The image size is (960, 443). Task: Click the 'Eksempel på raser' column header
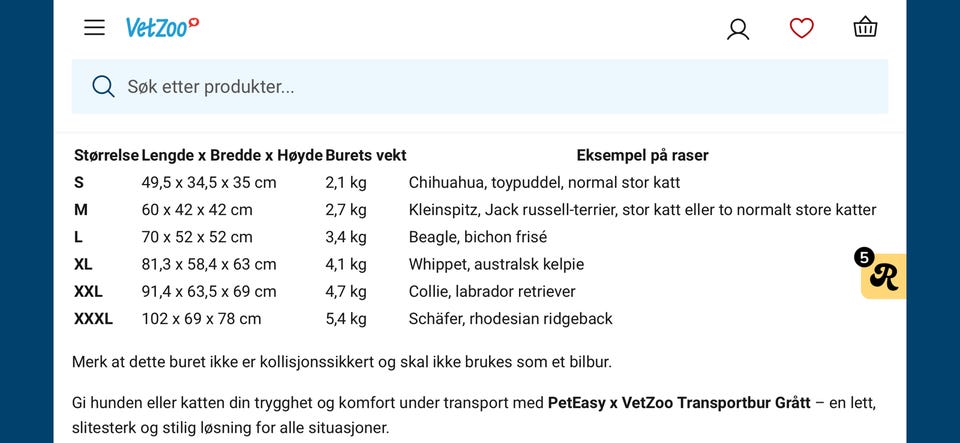pyautogui.click(x=642, y=155)
